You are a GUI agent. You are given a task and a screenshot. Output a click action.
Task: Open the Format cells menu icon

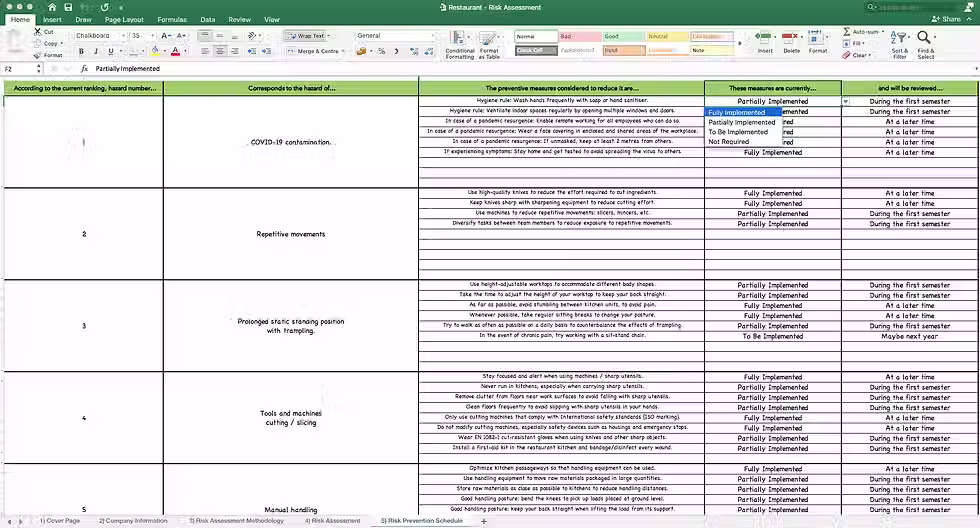click(x=818, y=42)
